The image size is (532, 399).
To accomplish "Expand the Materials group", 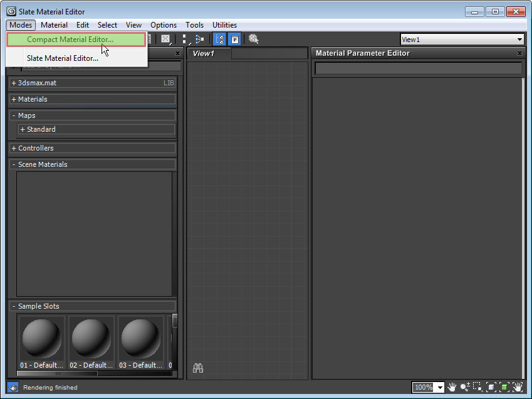I will click(14, 99).
